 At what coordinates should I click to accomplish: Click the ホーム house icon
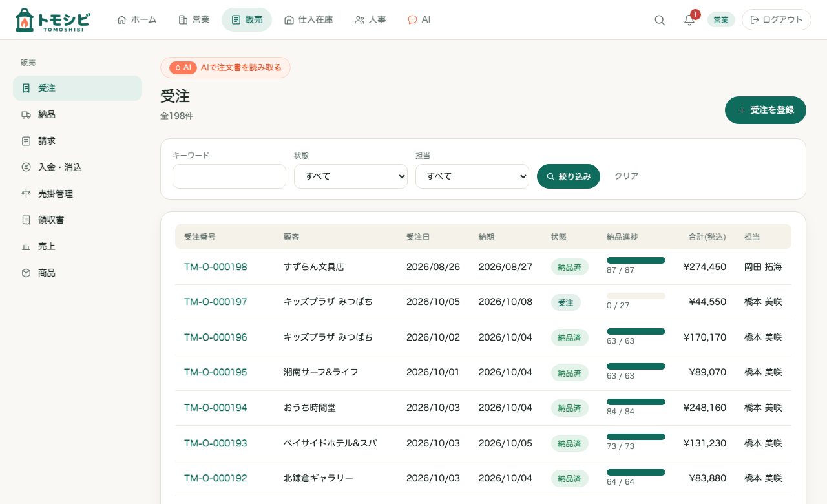point(121,20)
